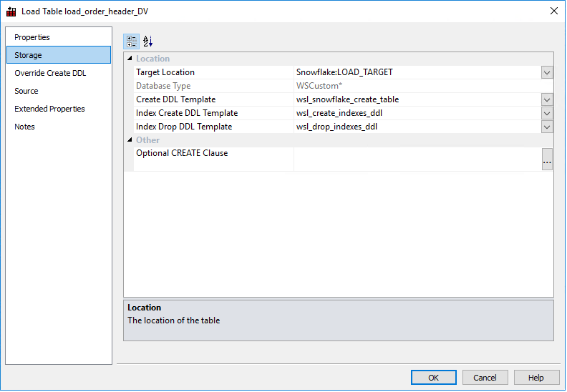567x392 pixels.
Task: Open the Target Location dropdown
Action: point(547,72)
